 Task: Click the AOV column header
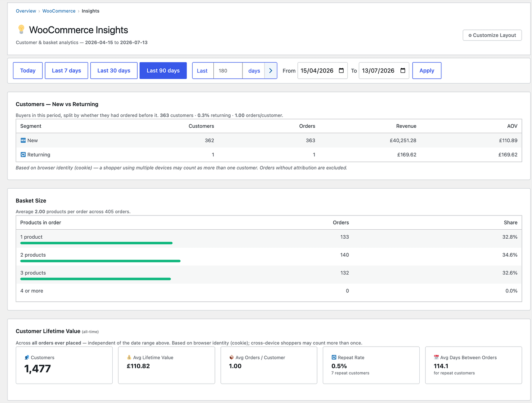coord(512,126)
